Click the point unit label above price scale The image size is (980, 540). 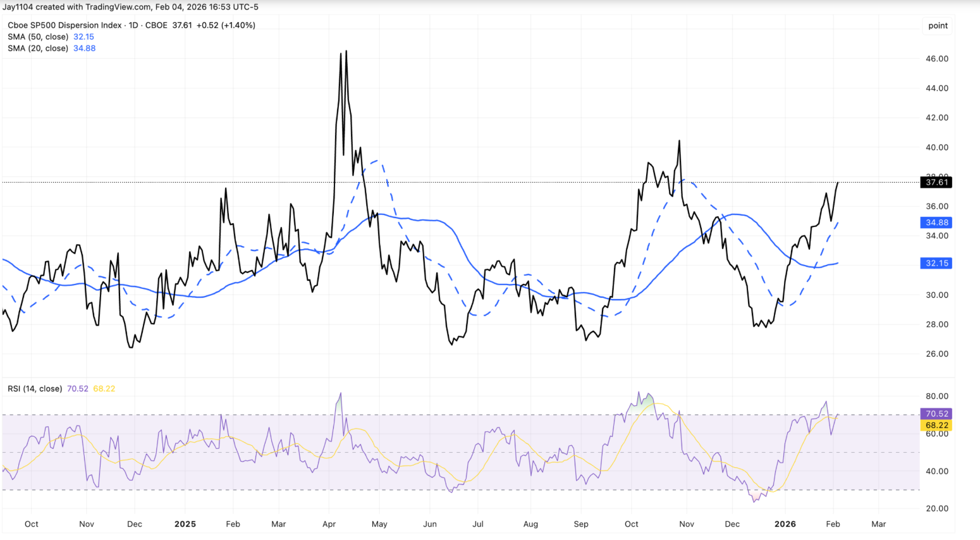[x=938, y=25]
